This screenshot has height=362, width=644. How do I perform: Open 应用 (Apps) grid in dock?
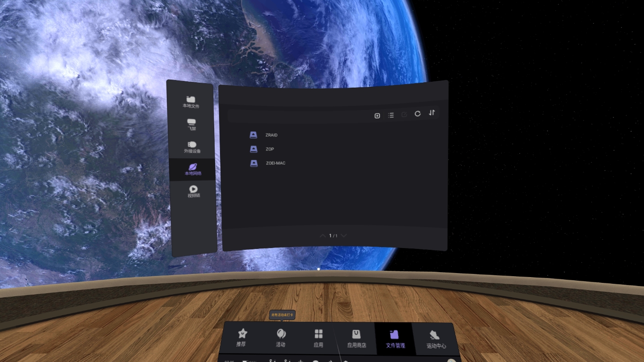318,338
